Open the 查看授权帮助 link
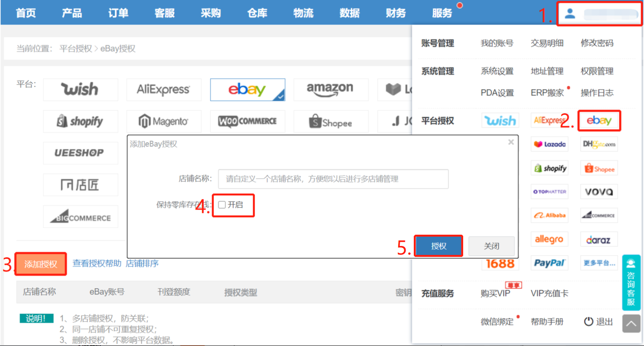 tap(97, 263)
